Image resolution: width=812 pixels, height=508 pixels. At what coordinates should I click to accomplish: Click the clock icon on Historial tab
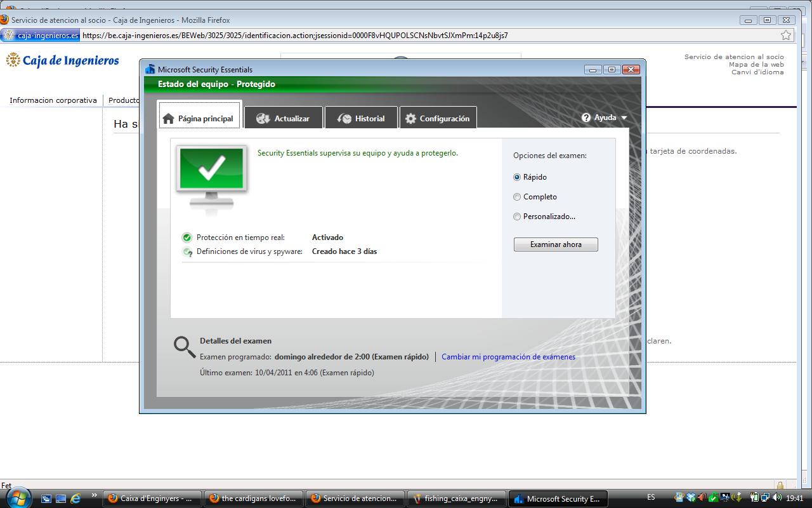(344, 119)
